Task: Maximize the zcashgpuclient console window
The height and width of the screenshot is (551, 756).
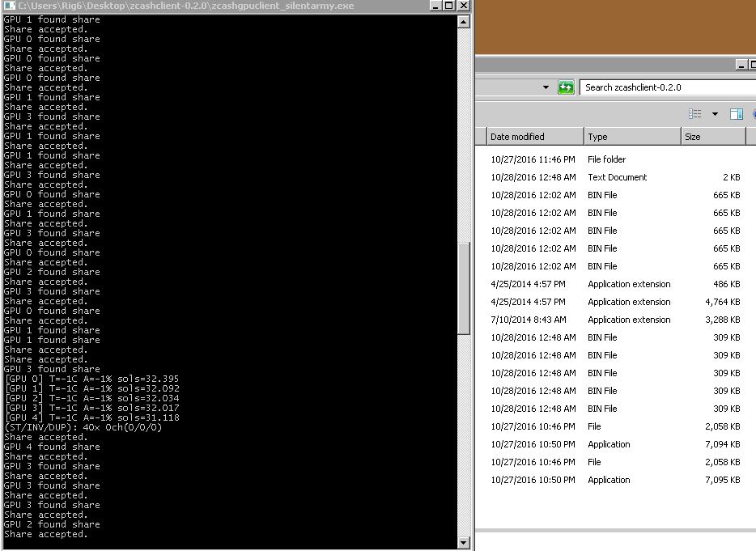Action: (449, 6)
